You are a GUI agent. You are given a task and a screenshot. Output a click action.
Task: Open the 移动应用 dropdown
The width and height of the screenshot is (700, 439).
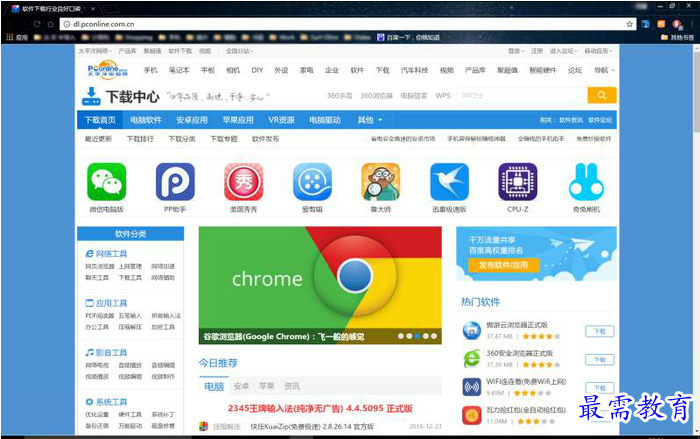(598, 51)
